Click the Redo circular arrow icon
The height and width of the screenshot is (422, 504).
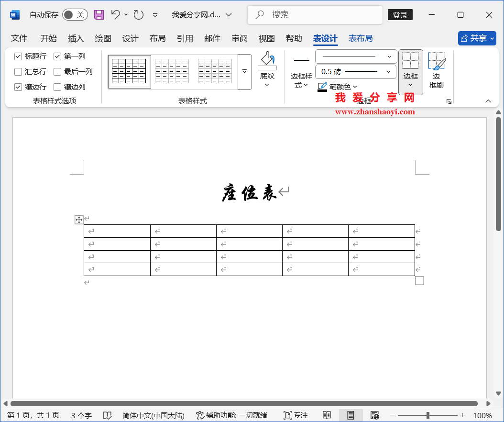(x=139, y=15)
